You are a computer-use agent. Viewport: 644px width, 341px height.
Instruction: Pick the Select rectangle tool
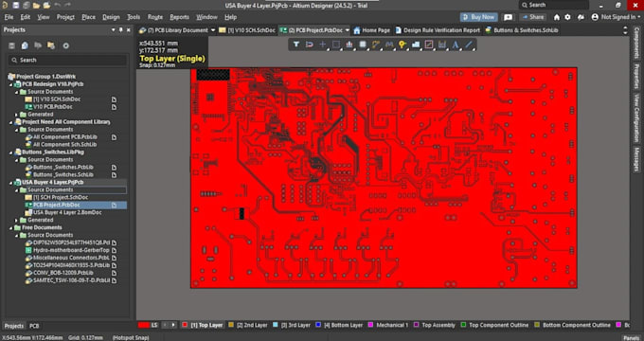pyautogui.click(x=336, y=45)
